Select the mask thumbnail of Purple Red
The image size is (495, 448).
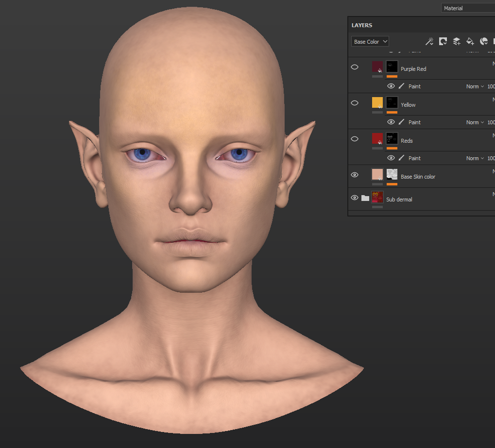pyautogui.click(x=392, y=67)
